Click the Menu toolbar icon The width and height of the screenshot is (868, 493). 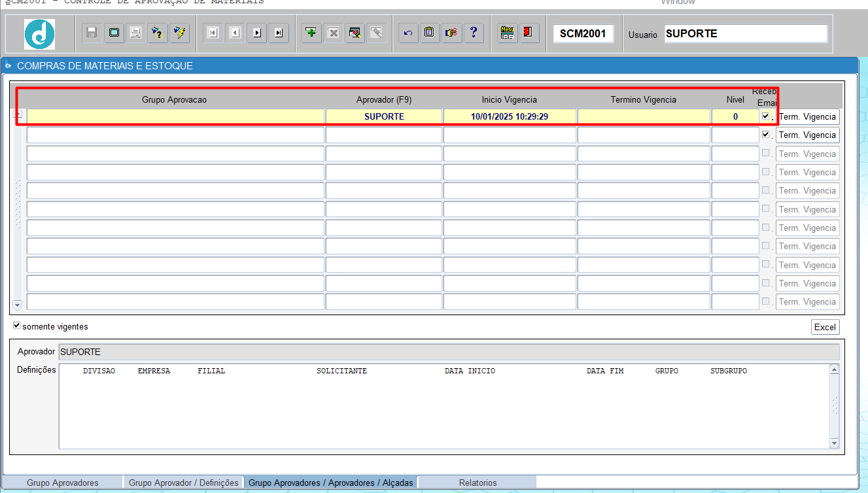pyautogui.click(x=507, y=33)
